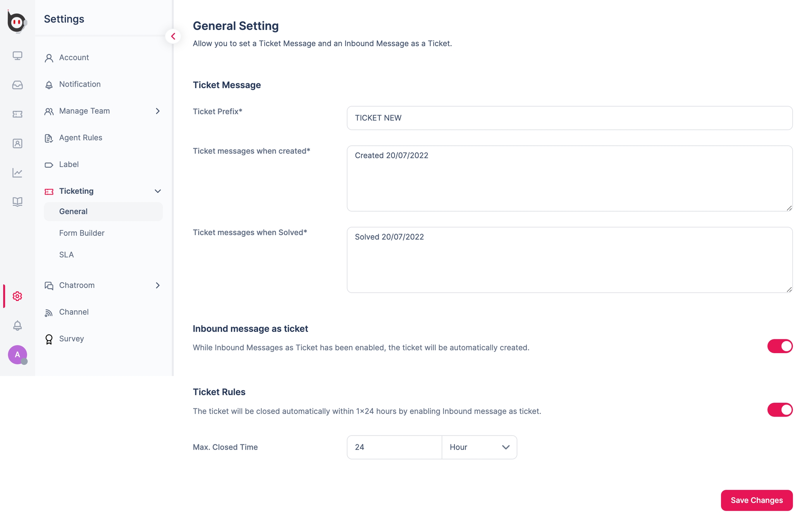Collapse the settings sidebar arrow
812x530 pixels.
pos(173,36)
